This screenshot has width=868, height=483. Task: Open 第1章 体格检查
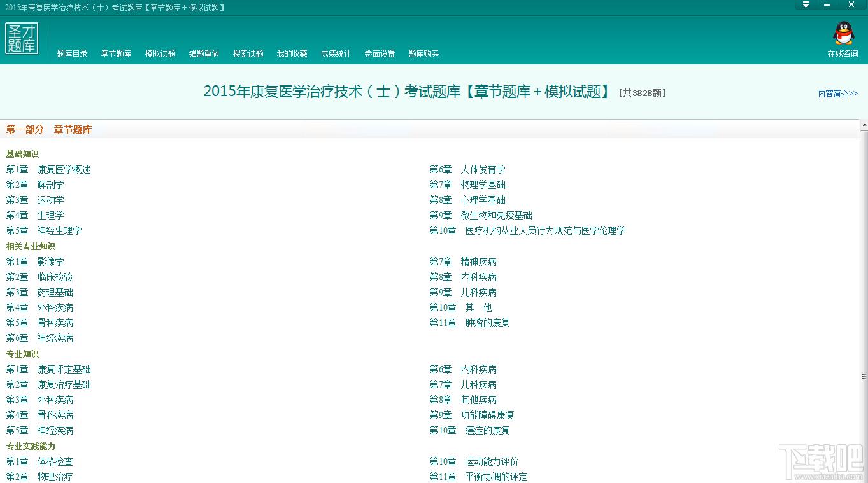coord(39,461)
